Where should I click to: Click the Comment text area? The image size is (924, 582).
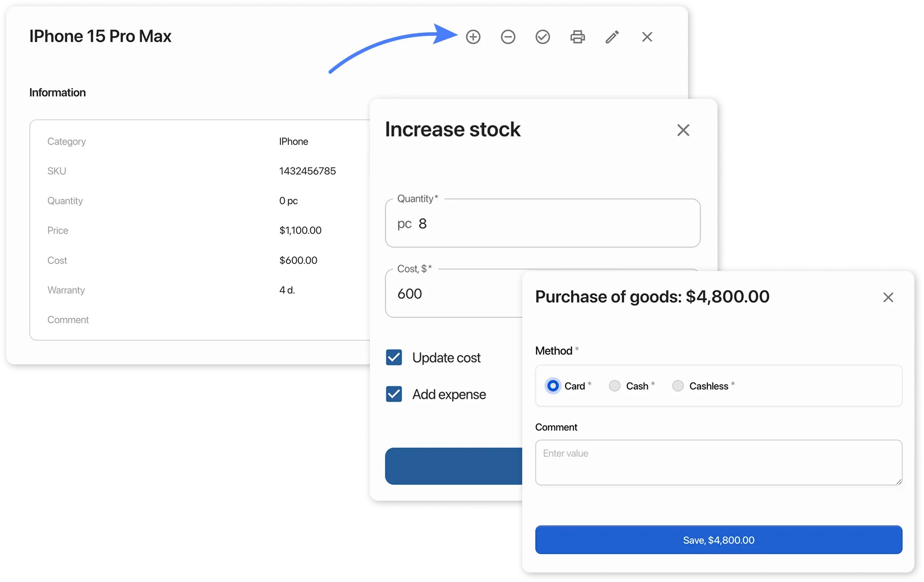point(718,462)
